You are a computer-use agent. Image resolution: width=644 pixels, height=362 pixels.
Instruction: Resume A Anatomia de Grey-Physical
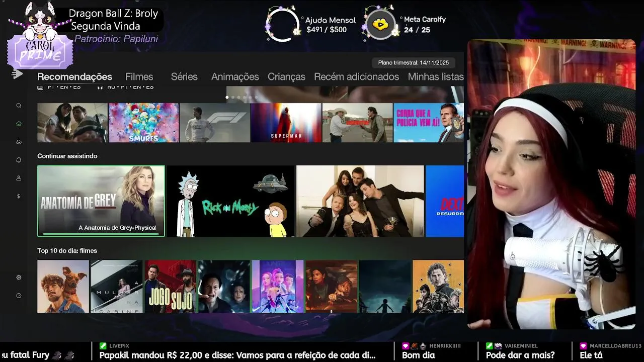101,201
